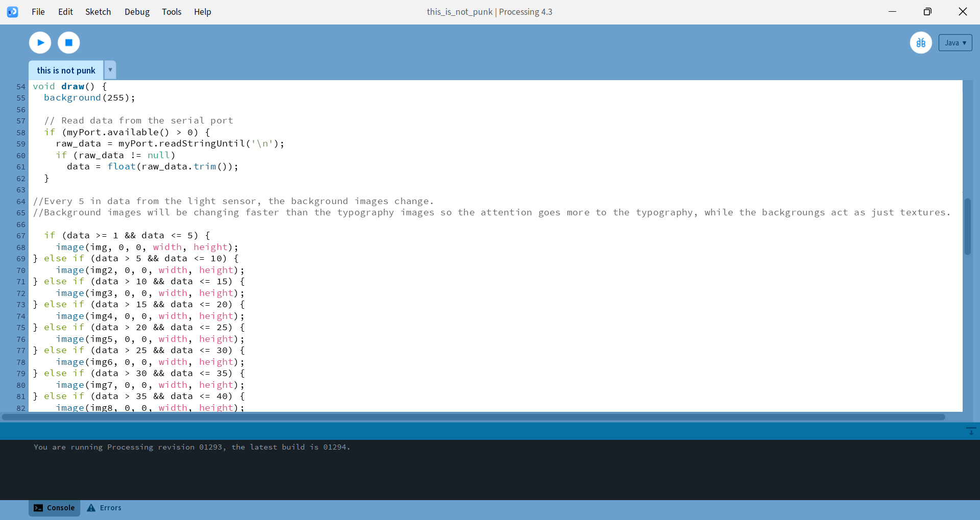Viewport: 980px width, 520px height.
Task: Open the Tools menu
Action: (172, 12)
